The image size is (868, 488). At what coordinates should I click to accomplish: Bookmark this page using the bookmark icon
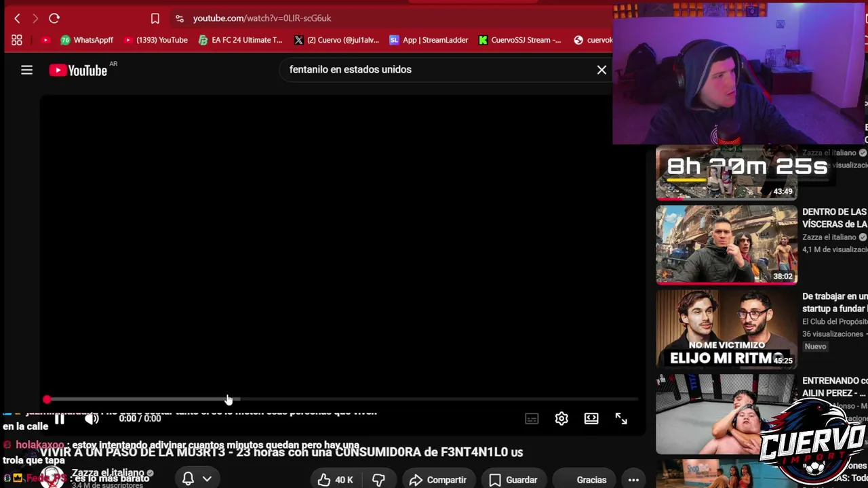[x=155, y=18]
